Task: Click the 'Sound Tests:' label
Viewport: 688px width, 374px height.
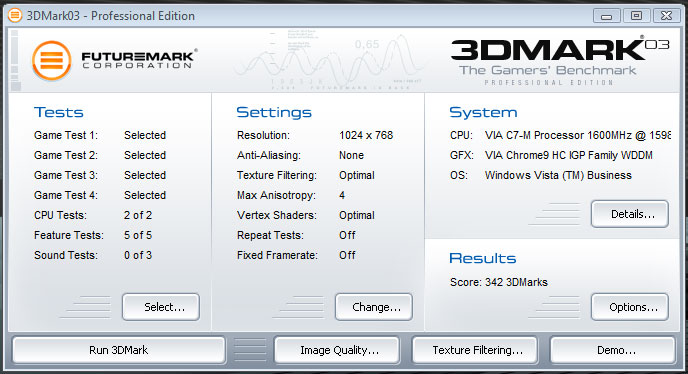Action: tap(66, 255)
